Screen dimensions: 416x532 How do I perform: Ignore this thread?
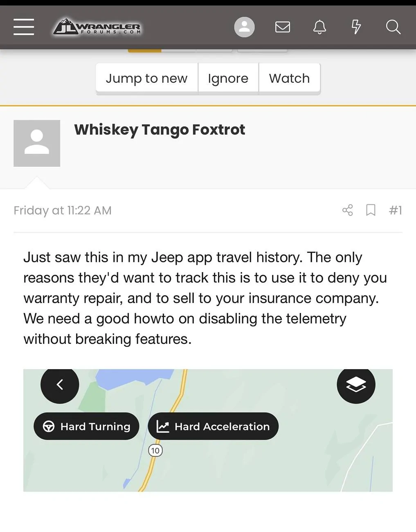(228, 78)
